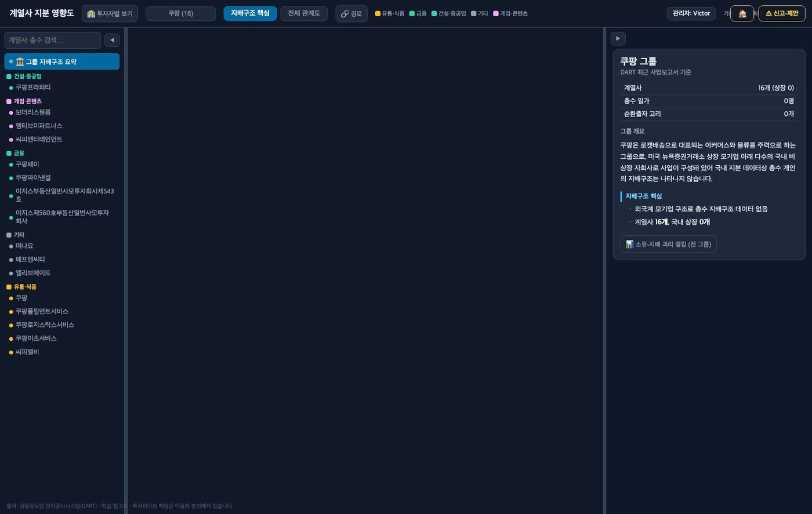Screen dimensions: 812x514
Task: Click the 관리자: Victor badge
Action: pos(691,13)
